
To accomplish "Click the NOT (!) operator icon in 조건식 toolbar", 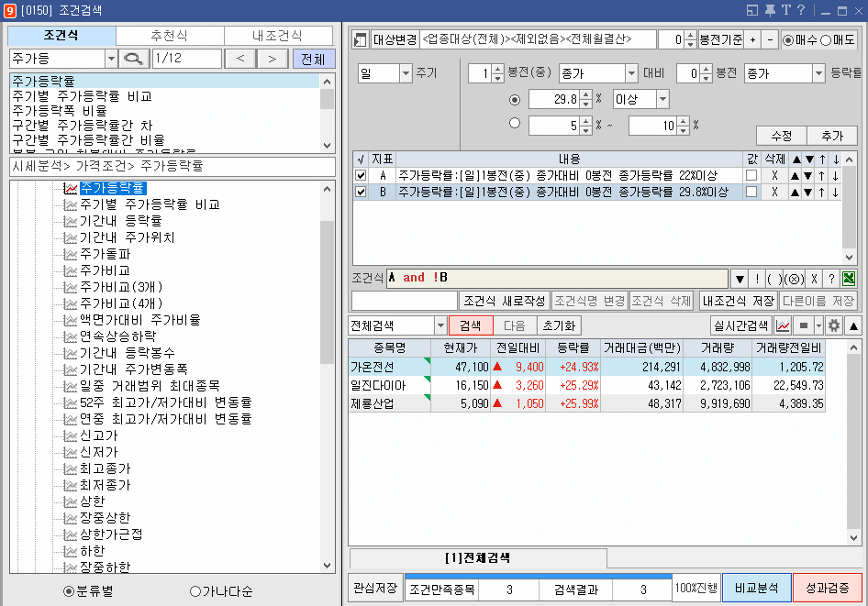I will [x=757, y=278].
